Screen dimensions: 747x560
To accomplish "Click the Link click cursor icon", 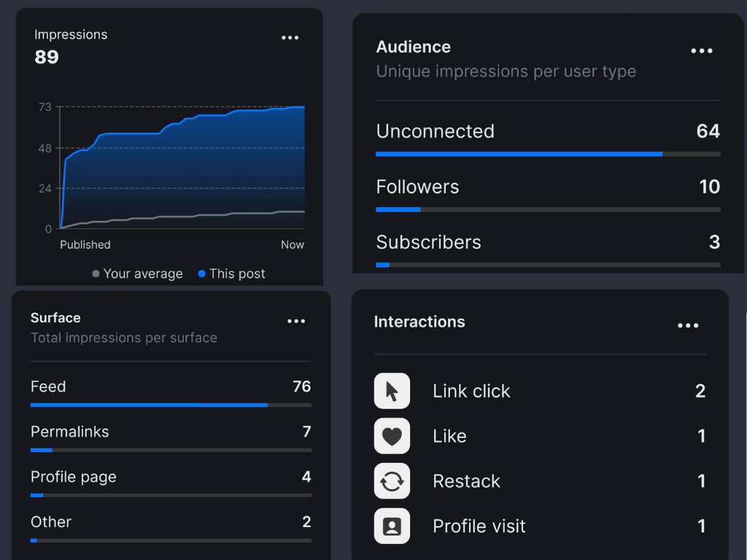I will click(x=392, y=391).
